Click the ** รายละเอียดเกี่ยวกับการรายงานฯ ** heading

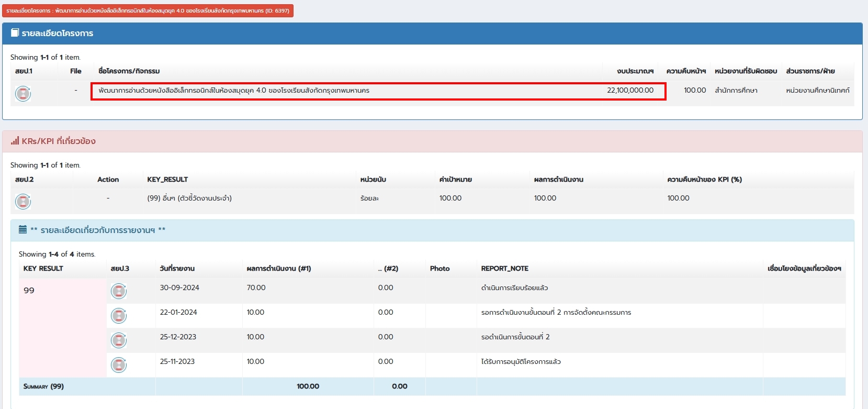(432, 230)
